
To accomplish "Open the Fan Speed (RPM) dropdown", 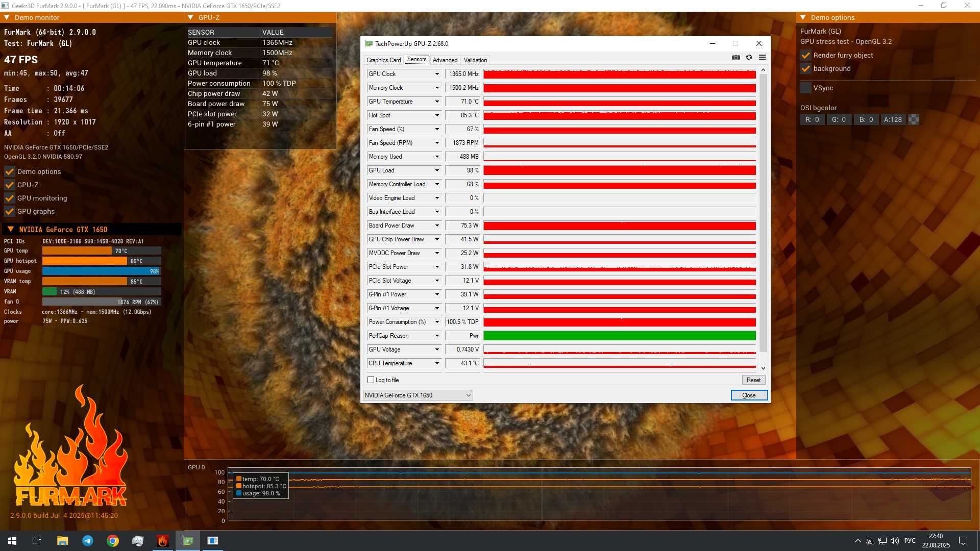I will (x=437, y=143).
